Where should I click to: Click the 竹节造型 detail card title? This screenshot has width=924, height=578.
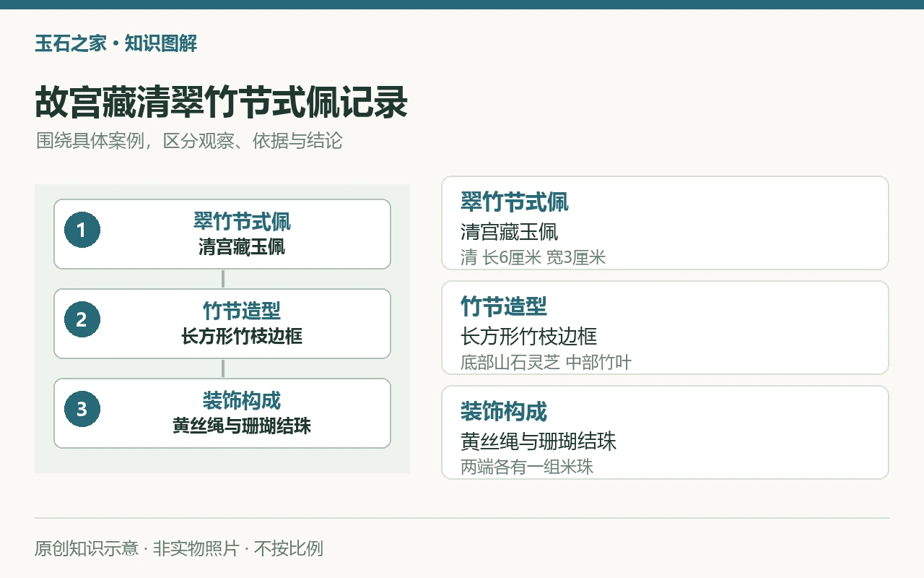[504, 306]
